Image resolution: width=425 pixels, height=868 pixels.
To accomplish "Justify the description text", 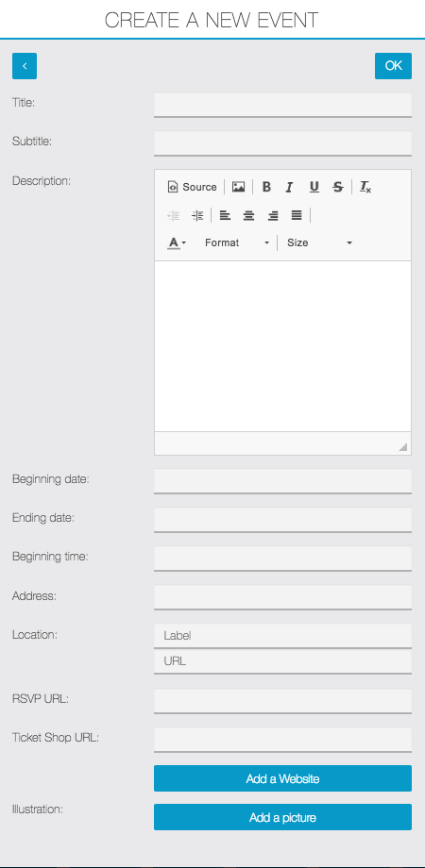I will coord(297,215).
